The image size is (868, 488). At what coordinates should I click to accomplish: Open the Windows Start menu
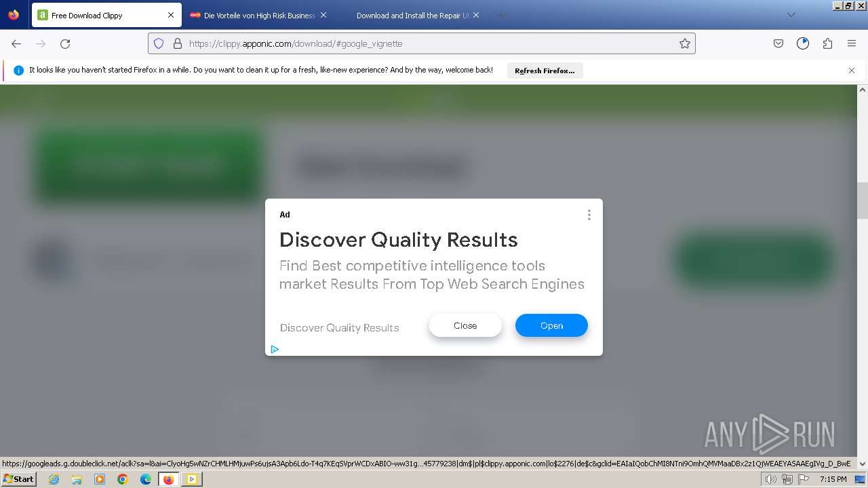click(x=19, y=479)
